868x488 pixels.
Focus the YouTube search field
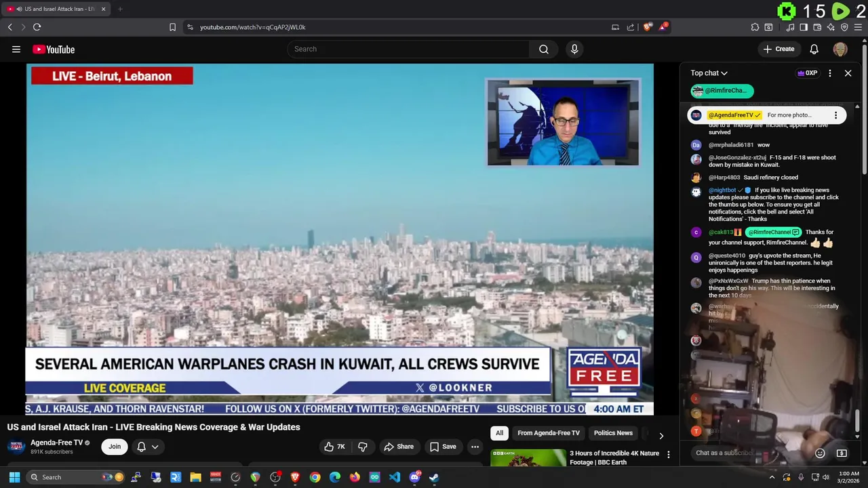[408, 49]
